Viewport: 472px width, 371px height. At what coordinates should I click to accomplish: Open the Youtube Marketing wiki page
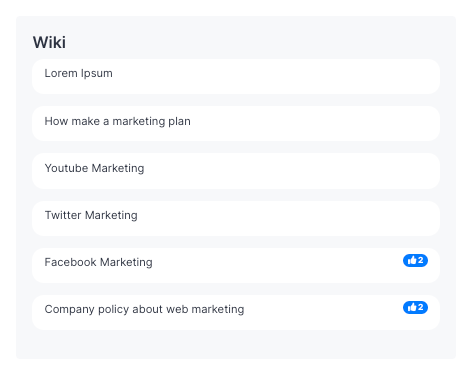[x=94, y=168]
